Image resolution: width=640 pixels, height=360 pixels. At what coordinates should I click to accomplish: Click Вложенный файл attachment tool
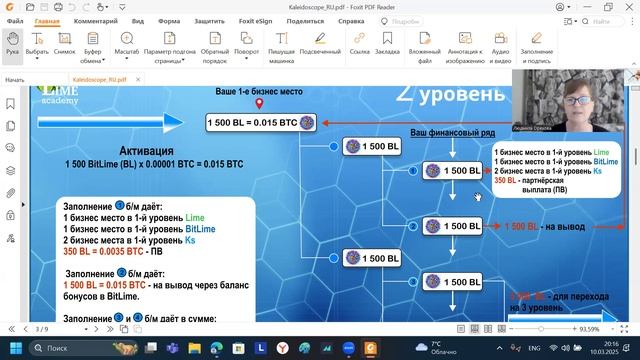pyautogui.click(x=424, y=47)
